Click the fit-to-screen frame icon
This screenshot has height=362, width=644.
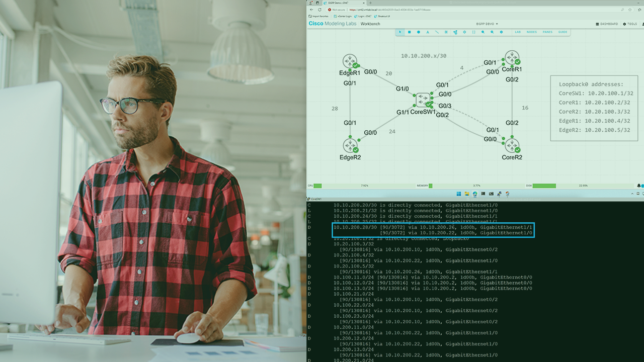473,32
